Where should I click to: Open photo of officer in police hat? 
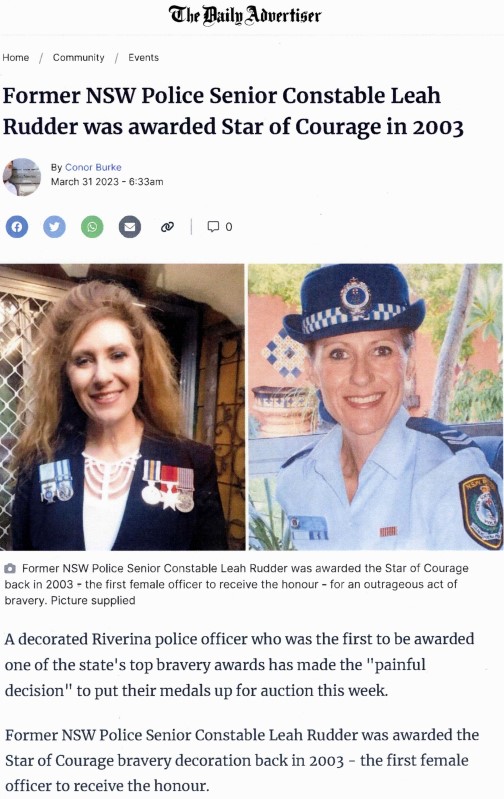[x=376, y=407]
